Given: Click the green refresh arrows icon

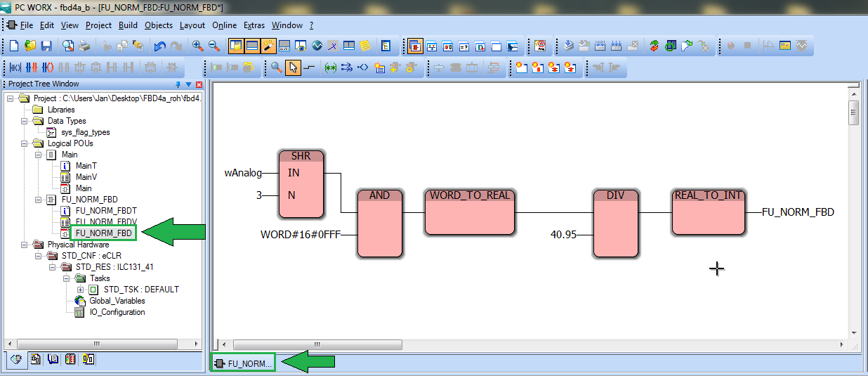Looking at the screenshot, I should tap(654, 46).
